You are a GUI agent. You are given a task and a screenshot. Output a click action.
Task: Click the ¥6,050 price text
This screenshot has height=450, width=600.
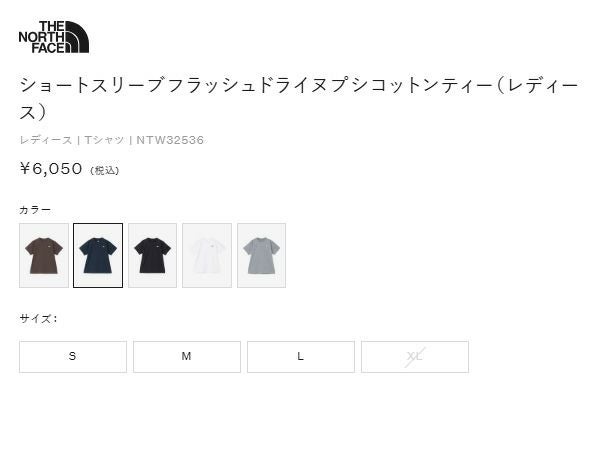click(51, 169)
